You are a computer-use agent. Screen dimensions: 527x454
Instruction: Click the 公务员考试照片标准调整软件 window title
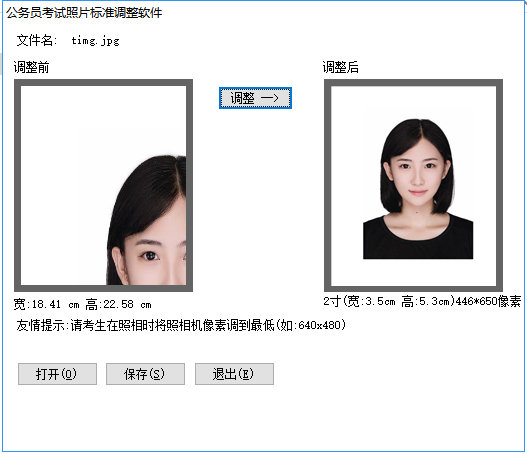coord(84,13)
